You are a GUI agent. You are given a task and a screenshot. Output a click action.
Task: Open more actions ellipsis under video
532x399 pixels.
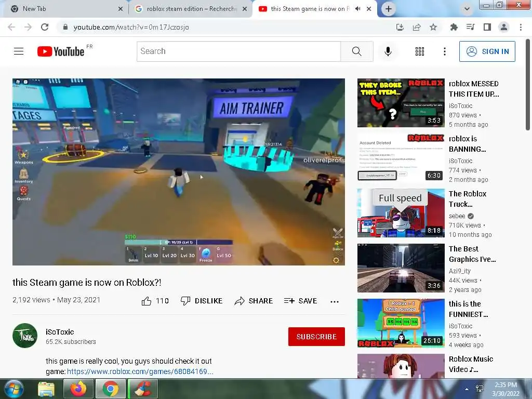pyautogui.click(x=335, y=301)
